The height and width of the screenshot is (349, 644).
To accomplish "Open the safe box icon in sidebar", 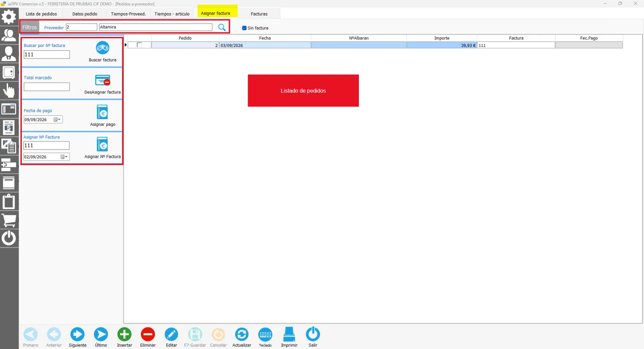I will (x=9, y=72).
